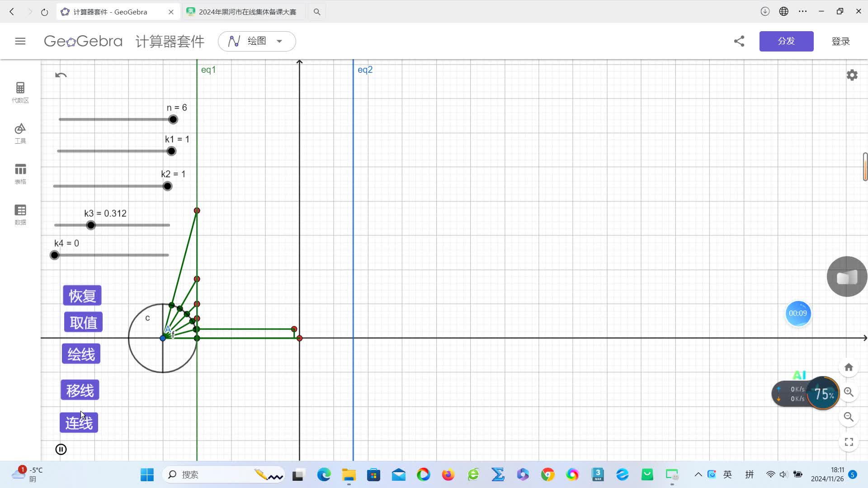Screen dimensions: 868x488
Task: Click the eq1 line label
Action: point(208,70)
